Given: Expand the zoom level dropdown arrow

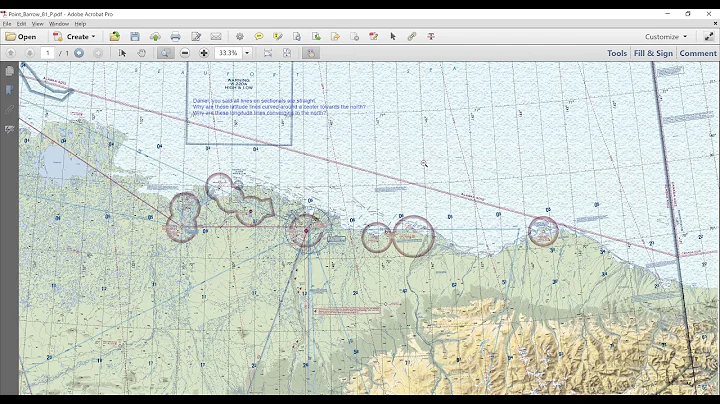Looking at the screenshot, I should point(247,53).
